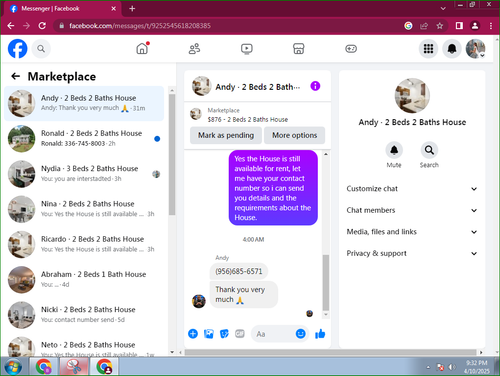Open Ricardo 2 Beds 2 Baths conversation
Screen dimensions: 500x376
(84, 245)
